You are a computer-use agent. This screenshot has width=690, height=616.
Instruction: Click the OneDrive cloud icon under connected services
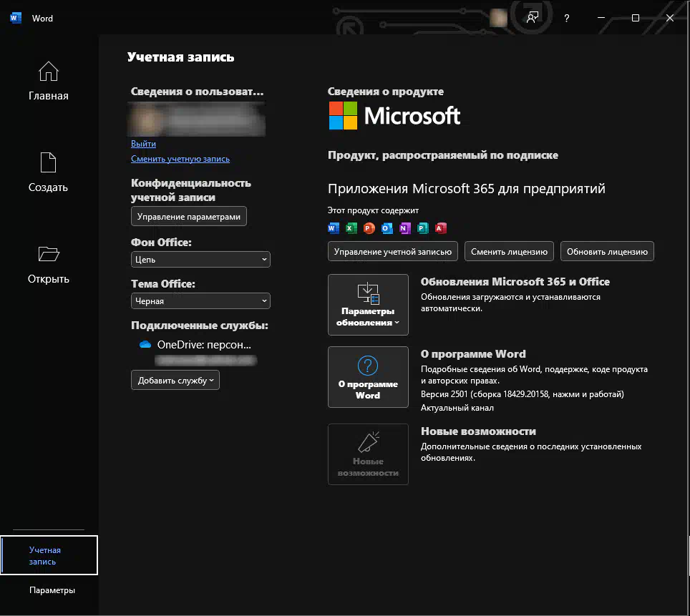[x=145, y=344]
